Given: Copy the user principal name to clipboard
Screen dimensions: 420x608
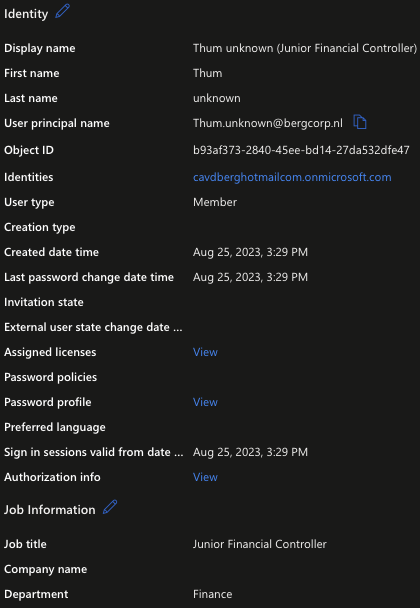Looking at the screenshot, I should click(360, 122).
